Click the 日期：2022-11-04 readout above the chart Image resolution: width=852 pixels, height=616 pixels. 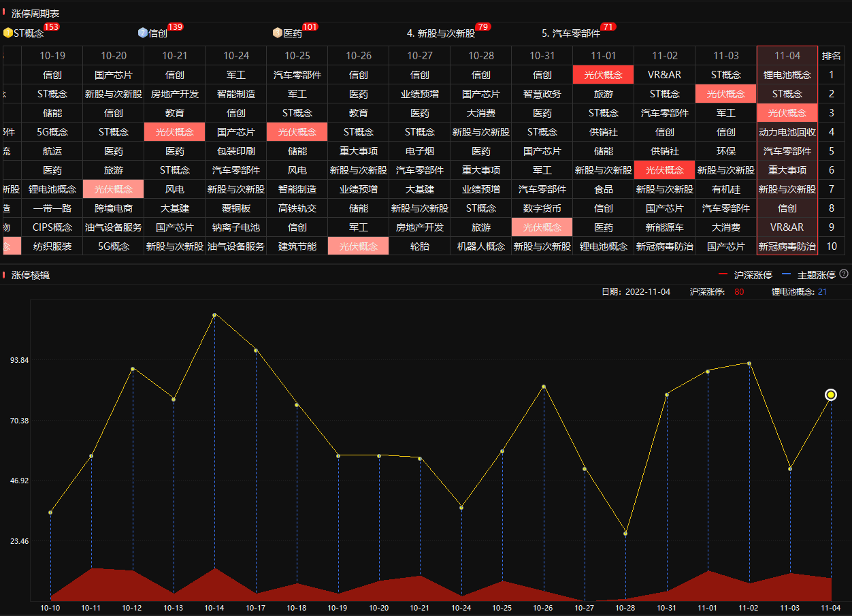point(636,292)
